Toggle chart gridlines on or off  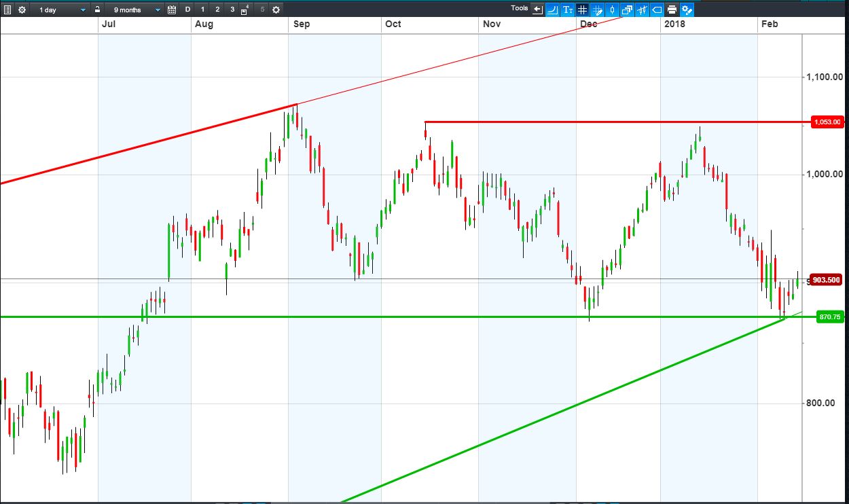pos(582,10)
